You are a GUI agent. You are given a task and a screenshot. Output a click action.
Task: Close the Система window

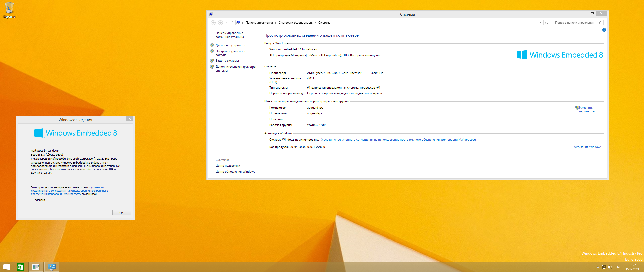[601, 13]
